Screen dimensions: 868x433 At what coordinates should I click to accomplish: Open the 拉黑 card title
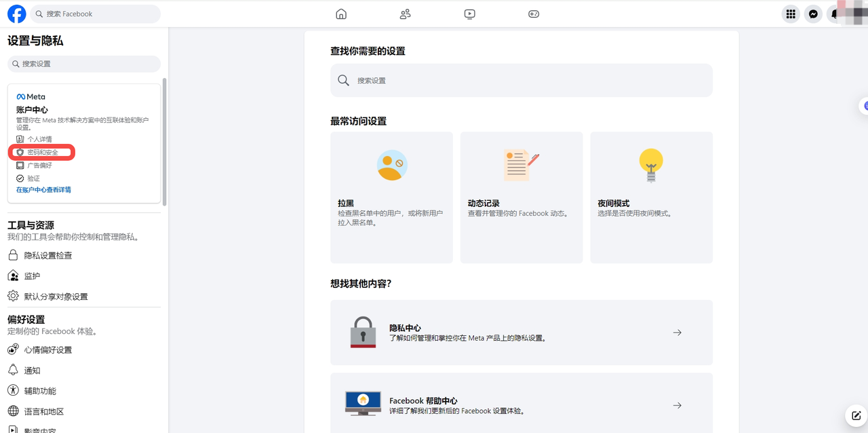[x=346, y=203]
